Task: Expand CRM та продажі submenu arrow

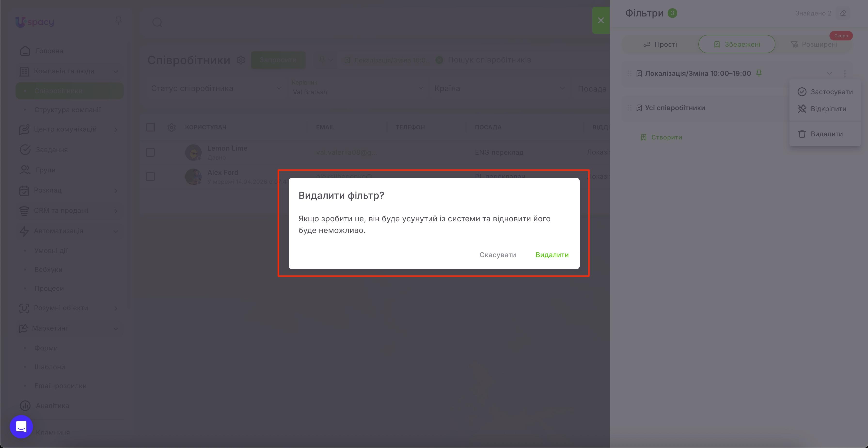Action: pyautogui.click(x=116, y=211)
